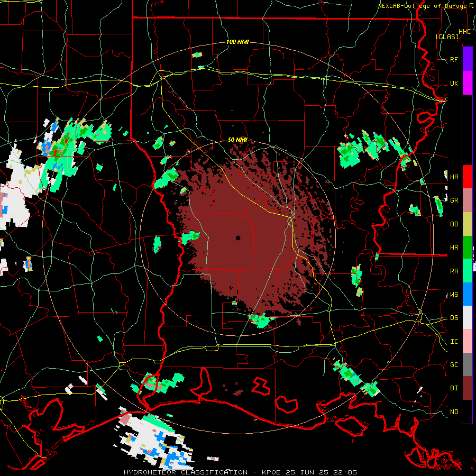Click the RF purple legend color swatch
Viewport: 476px width, 476px height.
pyautogui.click(x=467, y=59)
